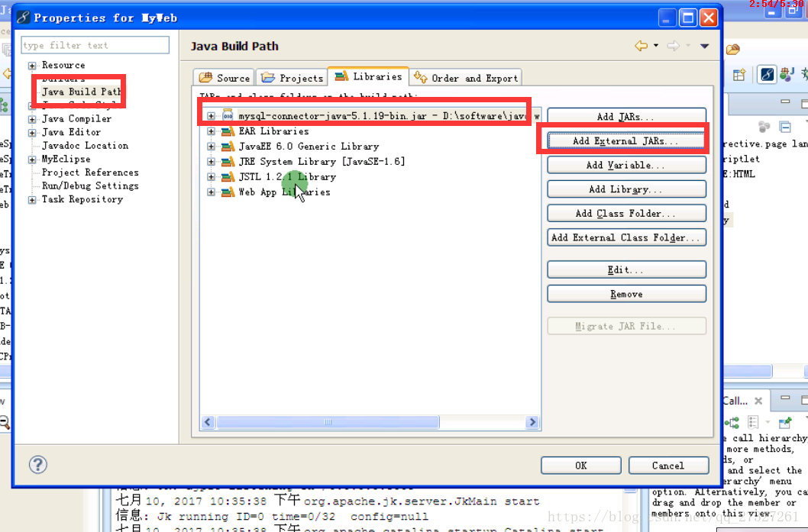Go back with the yellow back arrow
808x532 pixels.
coord(641,46)
